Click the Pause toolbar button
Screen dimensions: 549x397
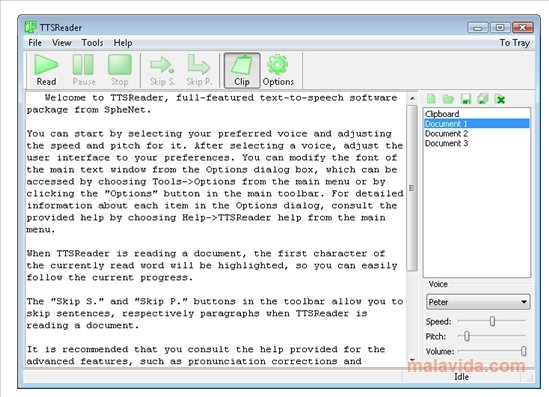[84, 70]
